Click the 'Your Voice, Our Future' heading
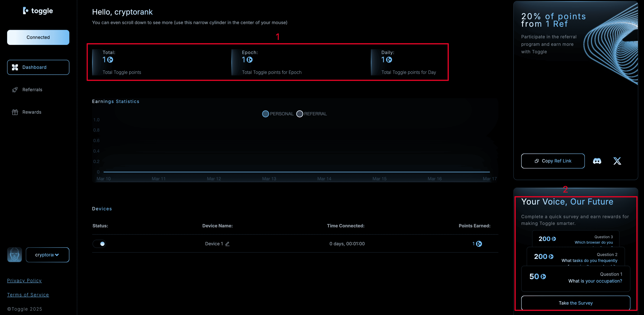Image resolution: width=644 pixels, height=315 pixels. click(x=567, y=202)
